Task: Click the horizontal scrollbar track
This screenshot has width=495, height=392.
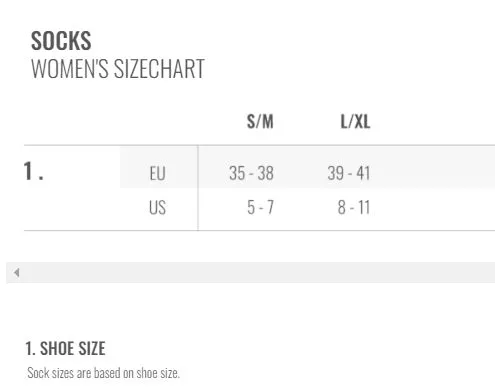Action: pos(250,273)
